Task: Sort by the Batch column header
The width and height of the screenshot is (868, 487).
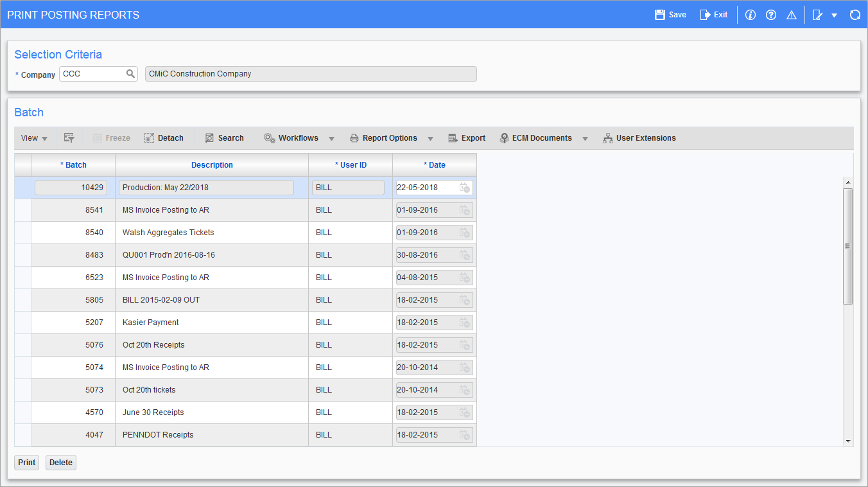Action: 73,165
